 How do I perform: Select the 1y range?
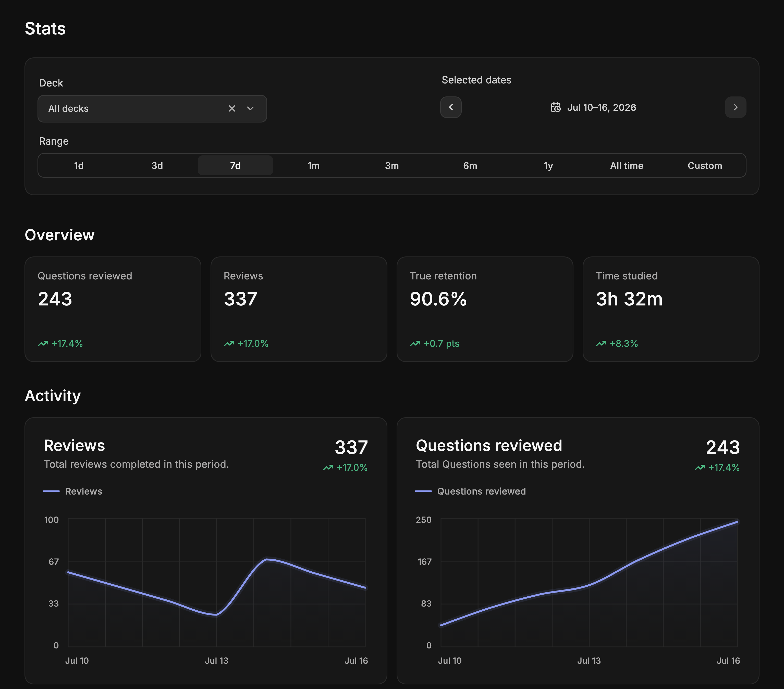(x=548, y=165)
